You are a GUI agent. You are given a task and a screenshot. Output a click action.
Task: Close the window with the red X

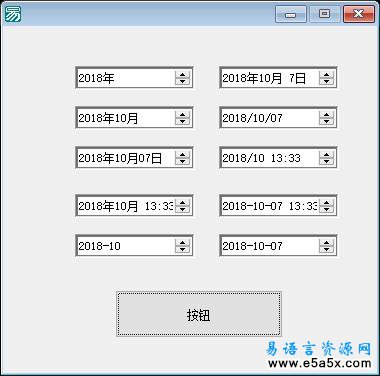click(x=359, y=14)
